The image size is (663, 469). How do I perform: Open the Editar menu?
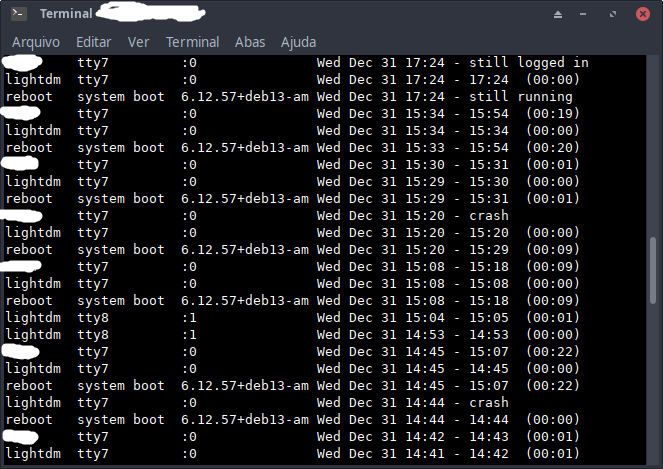click(x=93, y=42)
